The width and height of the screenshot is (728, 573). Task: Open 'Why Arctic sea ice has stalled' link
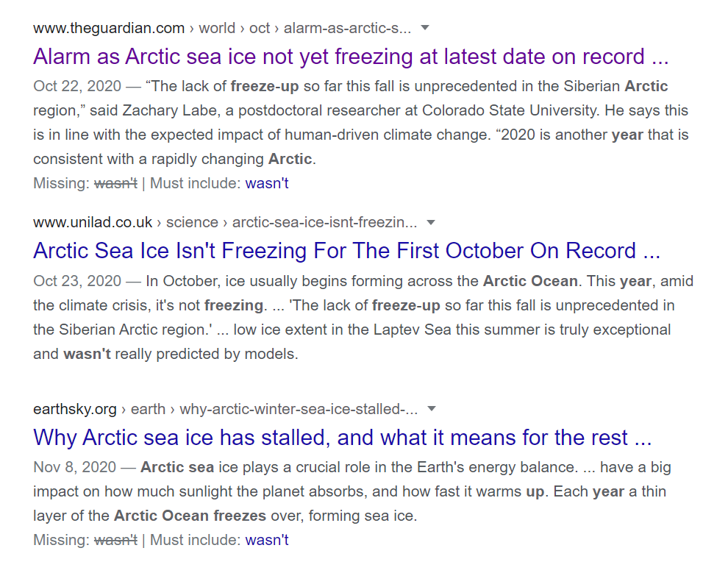(343, 438)
